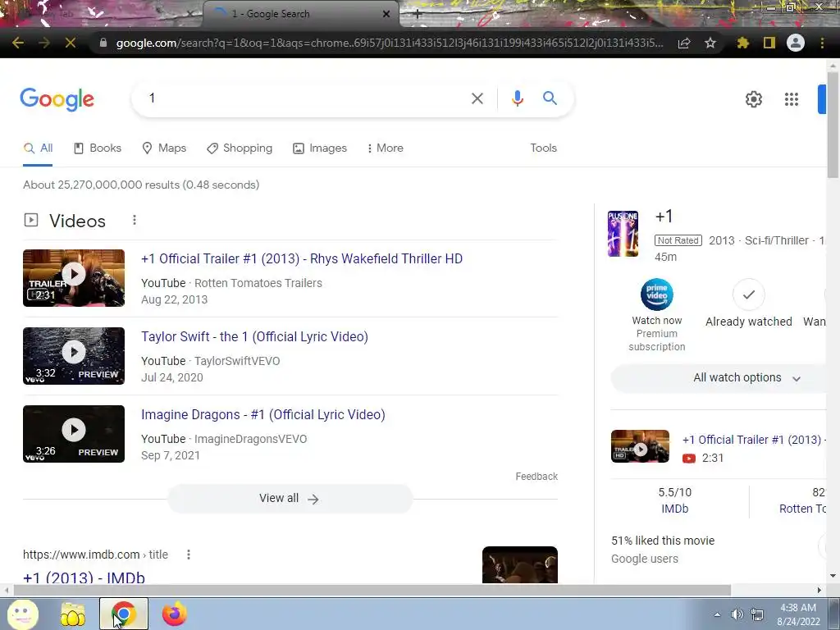Bookmark this page with the star icon

tap(710, 43)
